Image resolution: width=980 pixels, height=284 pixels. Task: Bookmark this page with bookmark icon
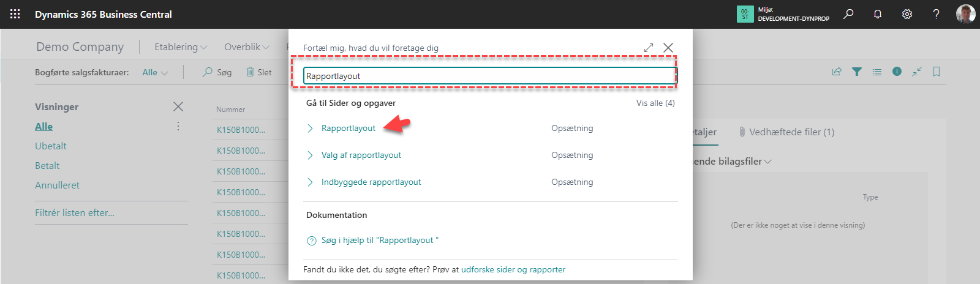point(937,72)
